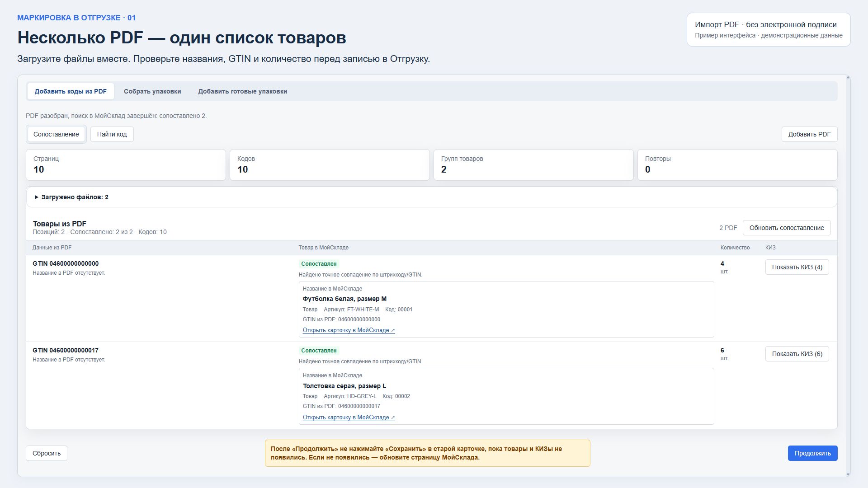Click the «Артикул: HD-GREY-L» text

click(x=350, y=396)
